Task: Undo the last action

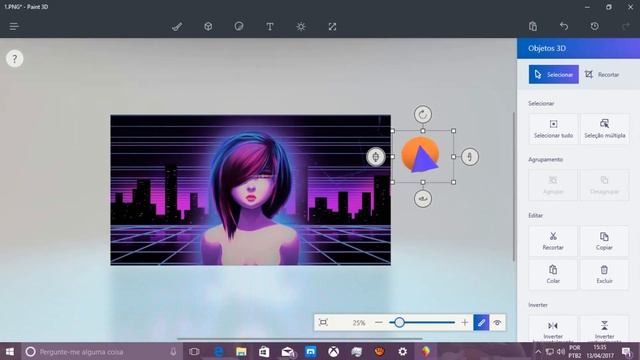Action: (x=564, y=27)
